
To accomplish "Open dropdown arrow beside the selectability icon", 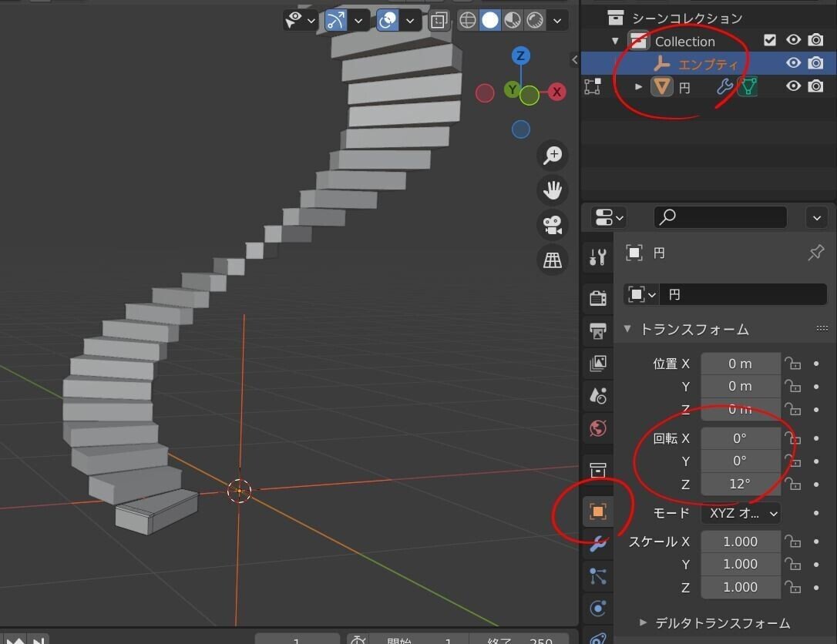I will 311,21.
